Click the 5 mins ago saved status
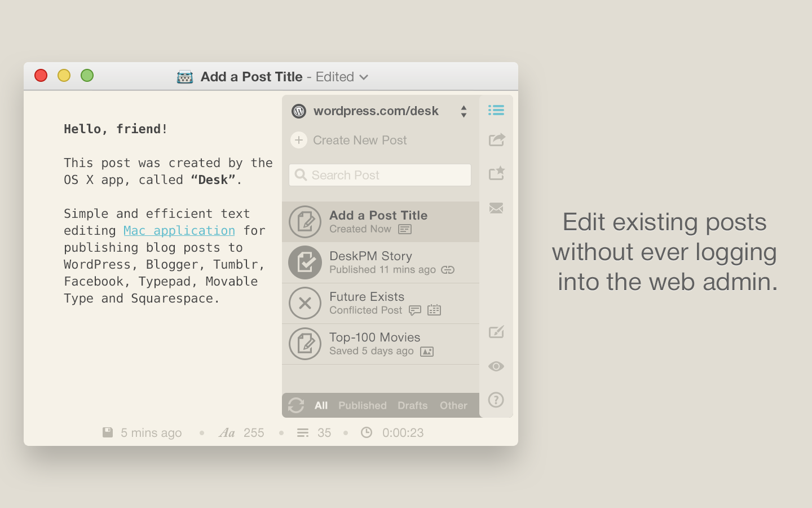This screenshot has width=812, height=508. [x=151, y=433]
